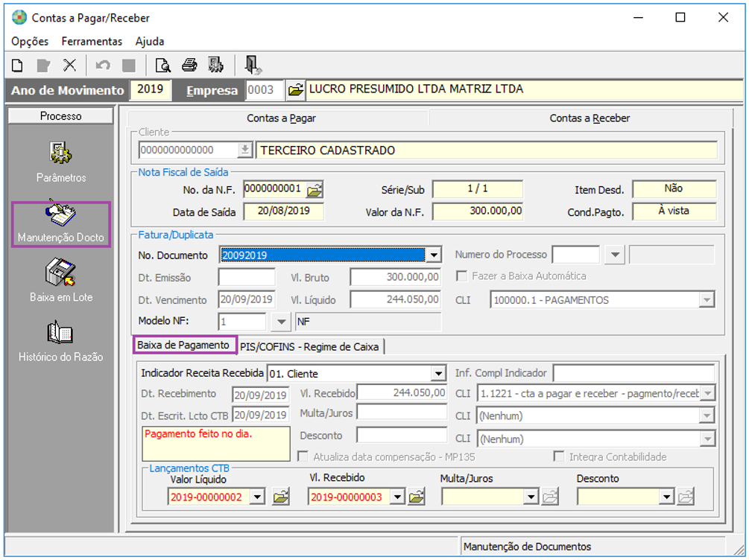Expand the Desconto CLI (Nenhum) dropdown
The image size is (749, 560).
tap(707, 439)
